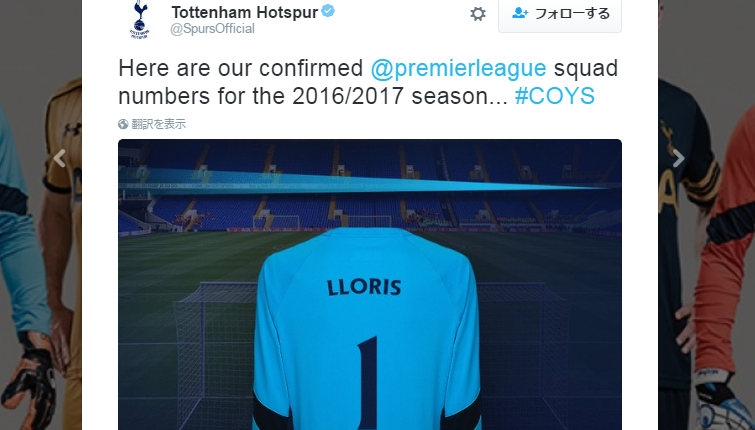The image size is (755, 430).
Task: Open the Tottenham Hotspur account name link
Action: point(245,12)
